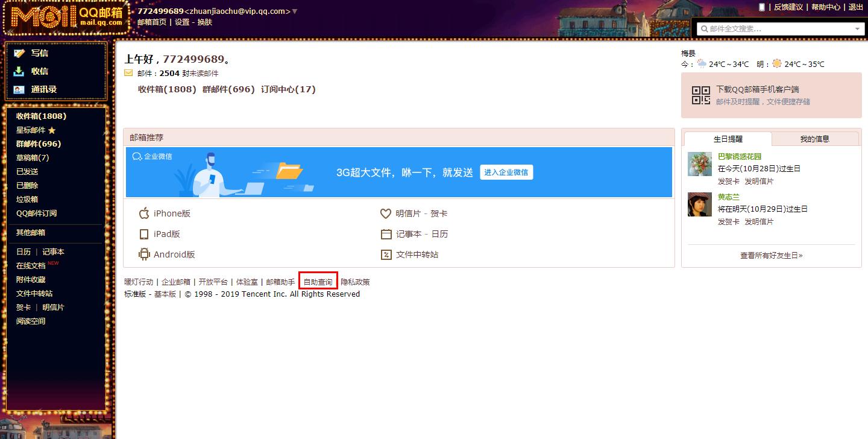Open 草稿箱(7) folder

pos(33,157)
